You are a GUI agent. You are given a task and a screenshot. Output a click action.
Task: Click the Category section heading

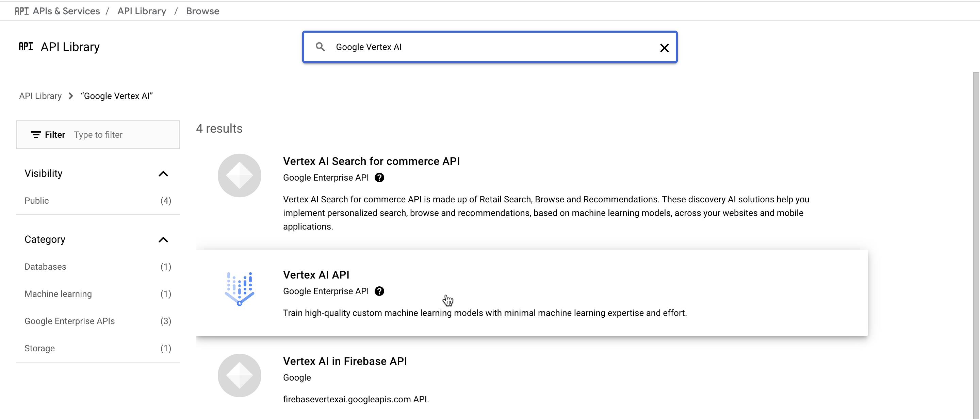tap(45, 239)
